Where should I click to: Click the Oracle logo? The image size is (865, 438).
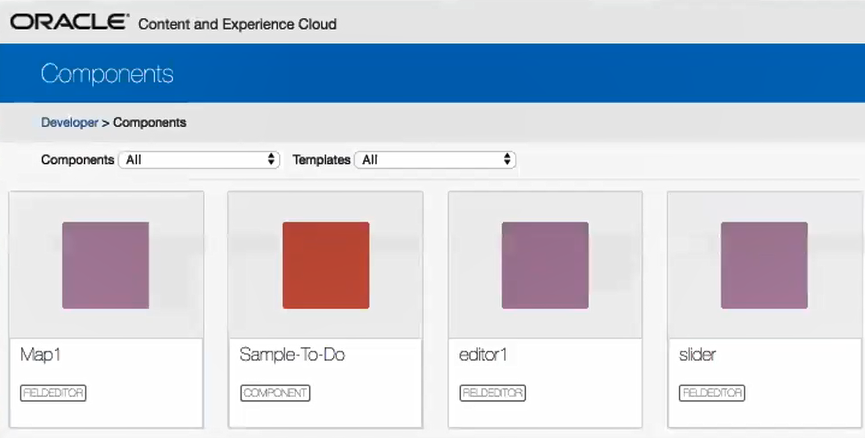[x=70, y=22]
